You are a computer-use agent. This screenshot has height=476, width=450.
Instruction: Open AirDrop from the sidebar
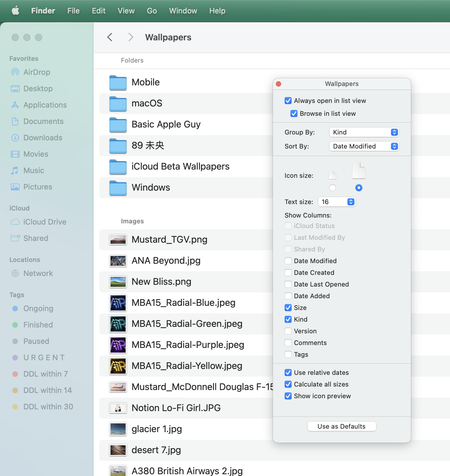[37, 72]
